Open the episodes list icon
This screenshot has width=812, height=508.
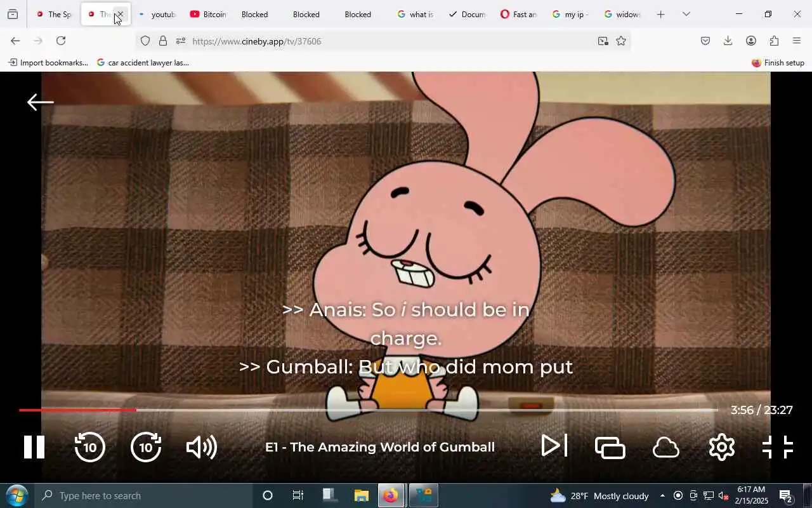(x=610, y=448)
